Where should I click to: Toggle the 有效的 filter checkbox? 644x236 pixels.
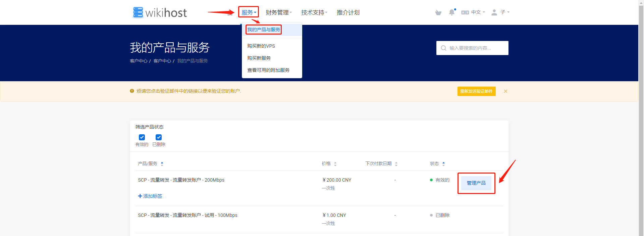142,137
